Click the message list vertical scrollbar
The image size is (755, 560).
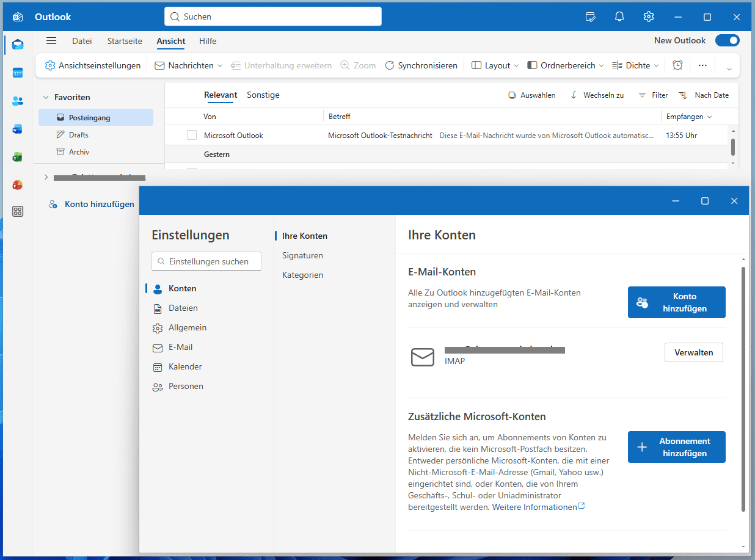click(x=733, y=147)
